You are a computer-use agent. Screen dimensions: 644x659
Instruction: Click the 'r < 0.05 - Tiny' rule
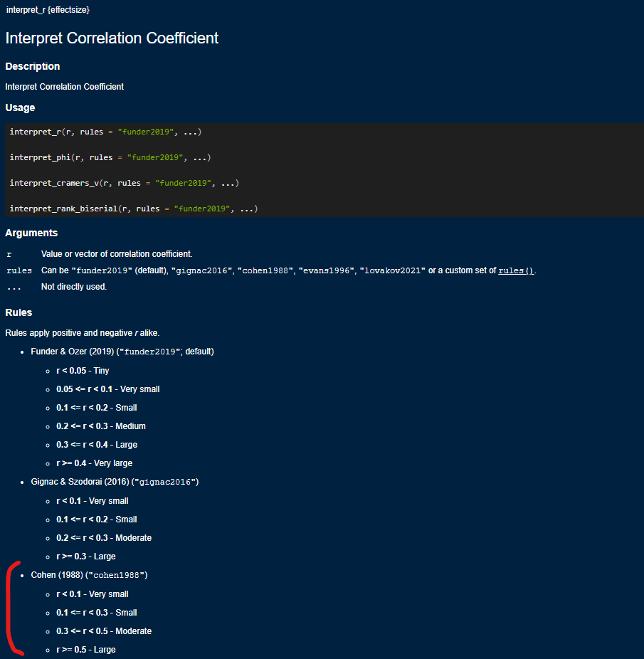pyautogui.click(x=83, y=371)
